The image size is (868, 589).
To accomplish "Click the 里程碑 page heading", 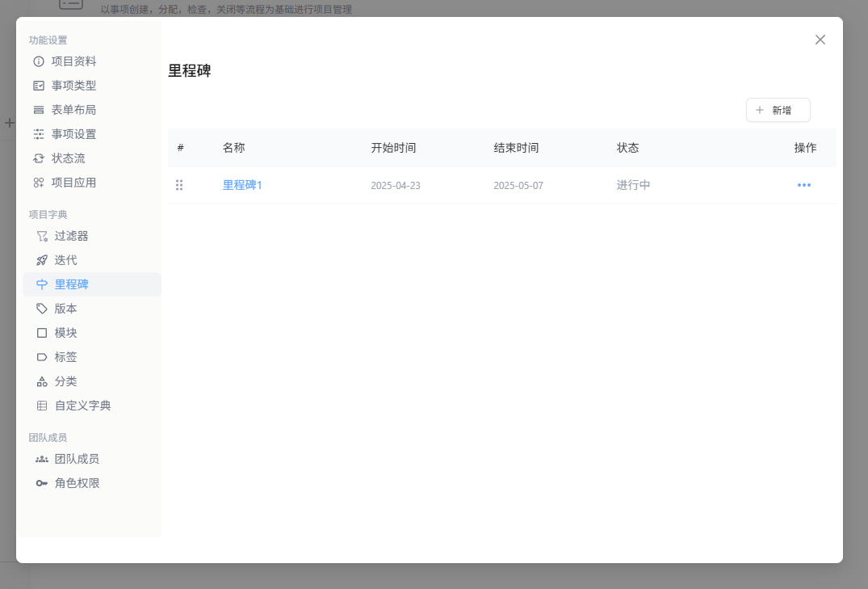I will [x=189, y=71].
